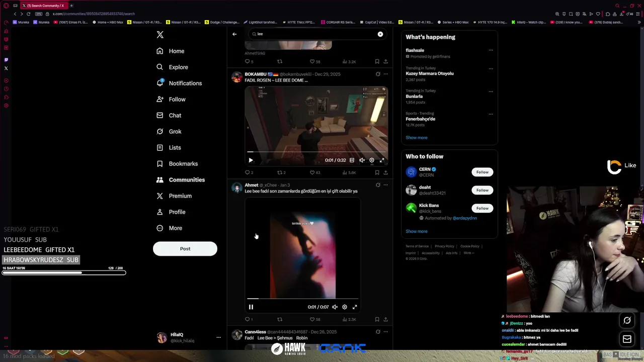Open Premium in sidebar
The height and width of the screenshot is (362, 644).
click(174, 196)
